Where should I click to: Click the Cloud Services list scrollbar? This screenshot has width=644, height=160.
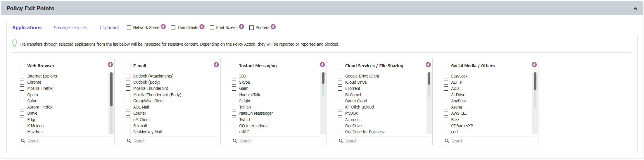click(429, 79)
